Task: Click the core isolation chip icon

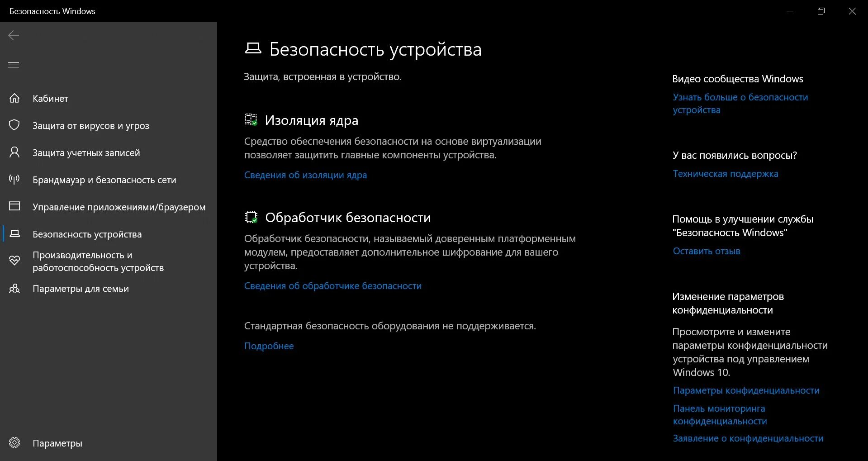Action: pyautogui.click(x=251, y=119)
